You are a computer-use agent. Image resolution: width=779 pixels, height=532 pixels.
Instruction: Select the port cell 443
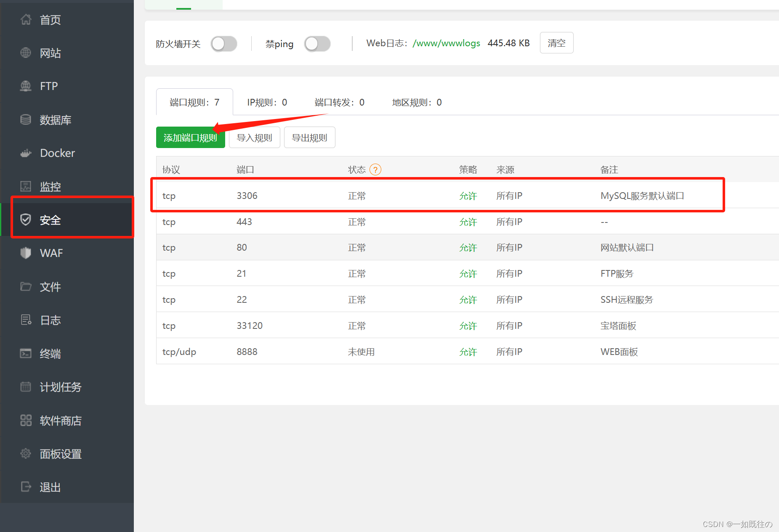(x=245, y=222)
